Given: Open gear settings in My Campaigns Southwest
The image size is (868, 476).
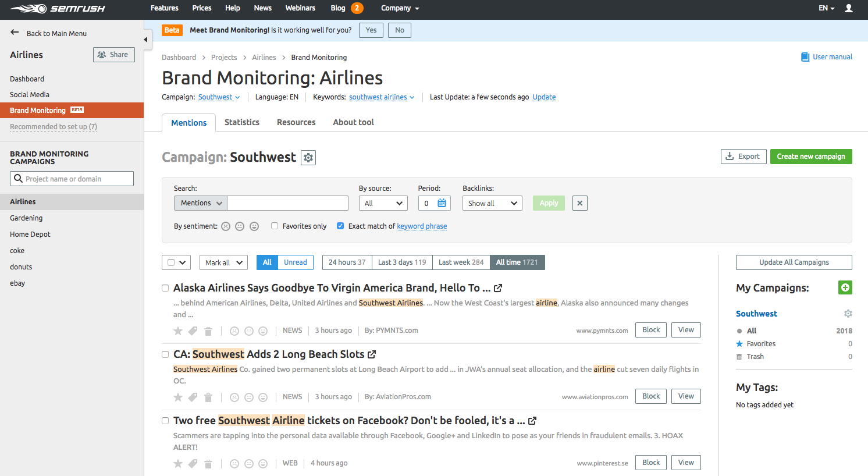Looking at the screenshot, I should (848, 314).
